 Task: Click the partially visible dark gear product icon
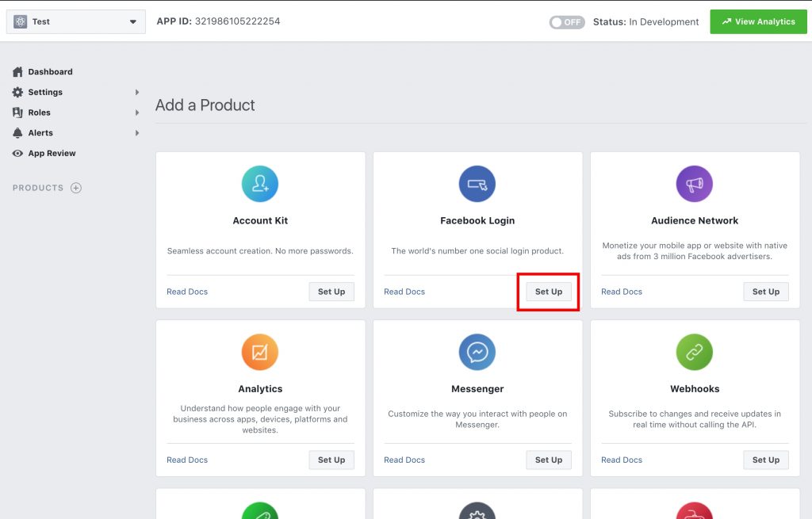(x=477, y=510)
